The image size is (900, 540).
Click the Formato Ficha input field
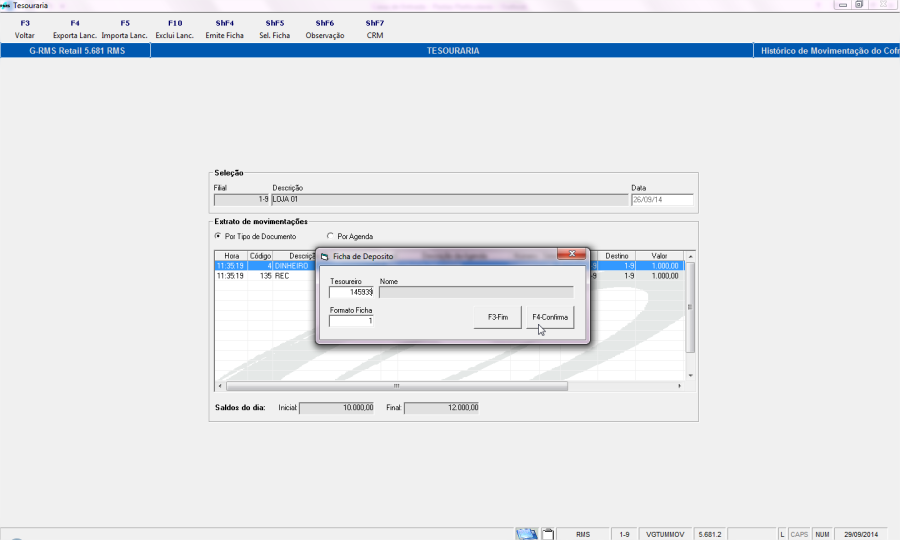(x=351, y=321)
